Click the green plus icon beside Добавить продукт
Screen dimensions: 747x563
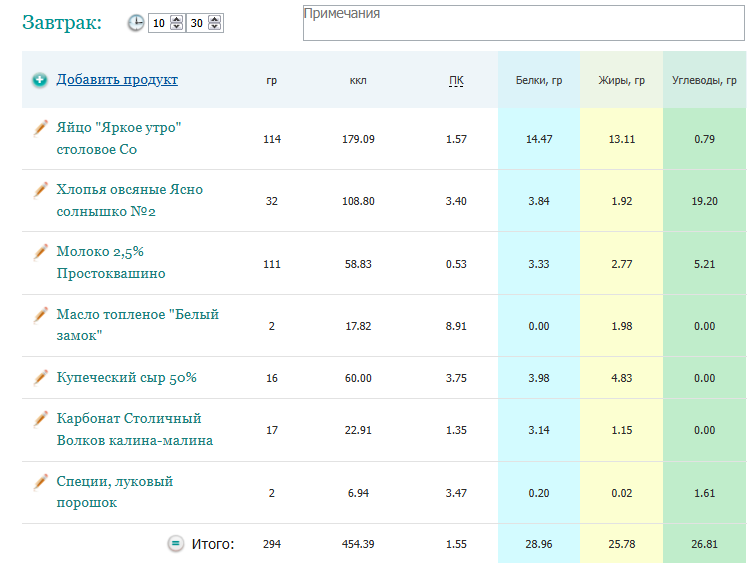click(40, 80)
